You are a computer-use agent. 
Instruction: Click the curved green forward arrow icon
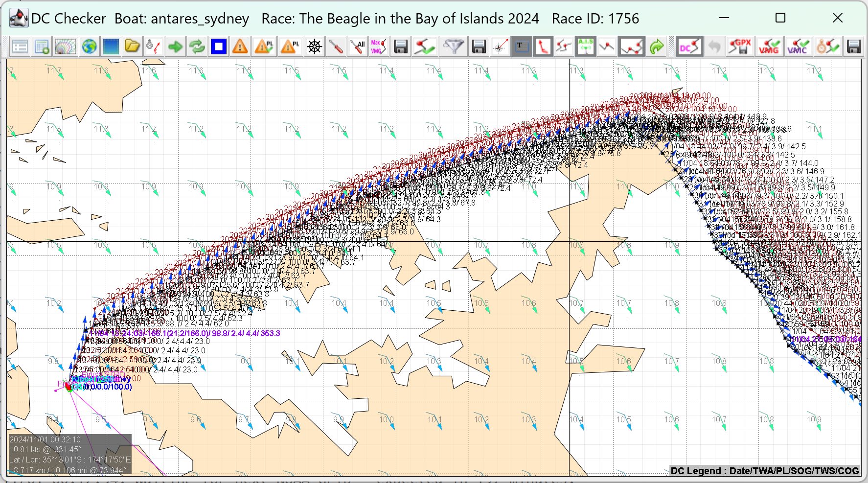tap(657, 47)
